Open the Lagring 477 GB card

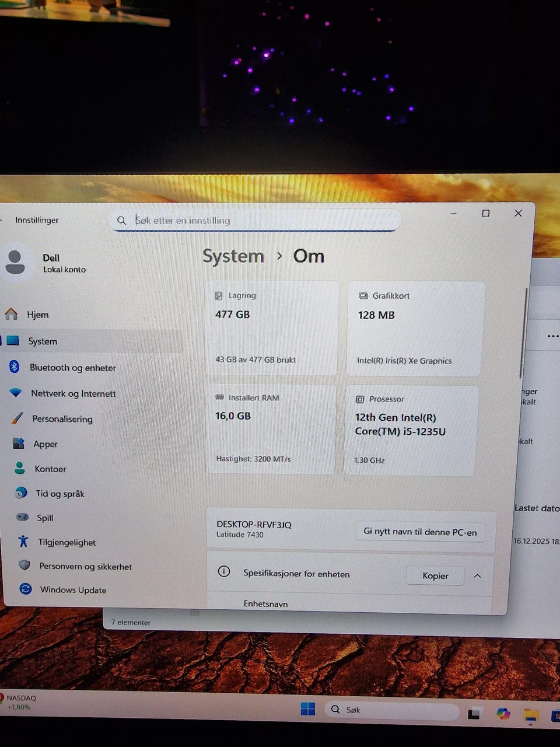272,328
